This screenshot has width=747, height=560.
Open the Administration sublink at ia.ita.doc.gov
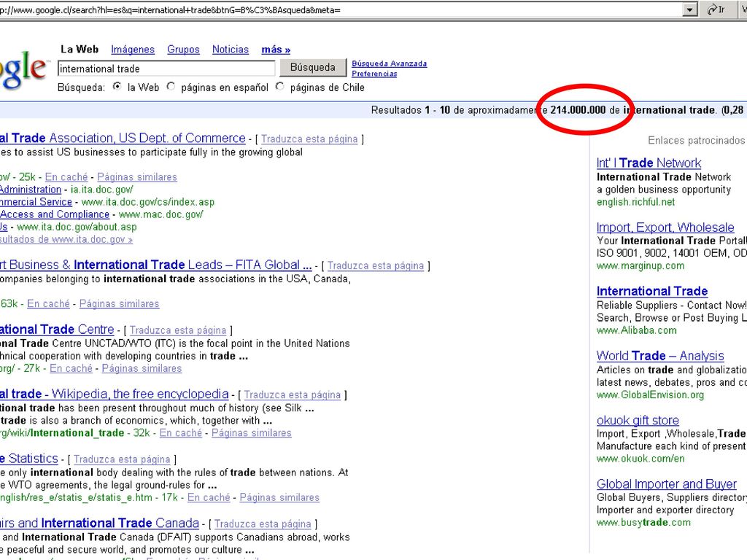tap(31, 189)
